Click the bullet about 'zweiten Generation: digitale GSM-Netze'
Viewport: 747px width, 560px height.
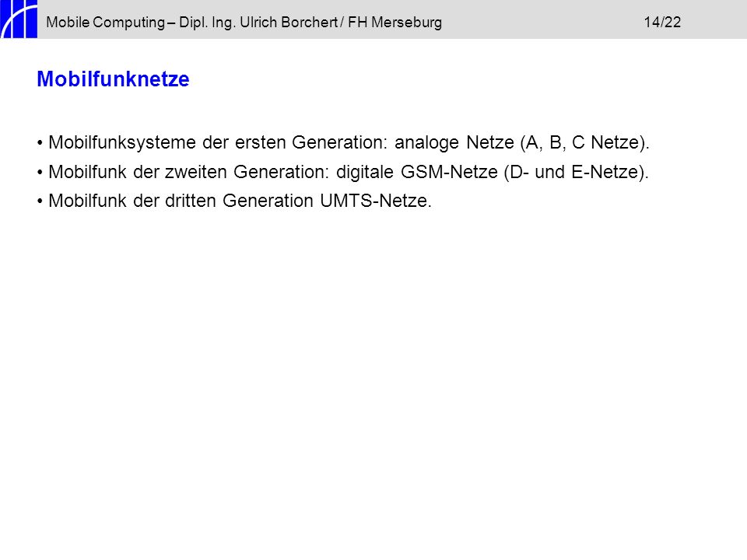(x=343, y=172)
